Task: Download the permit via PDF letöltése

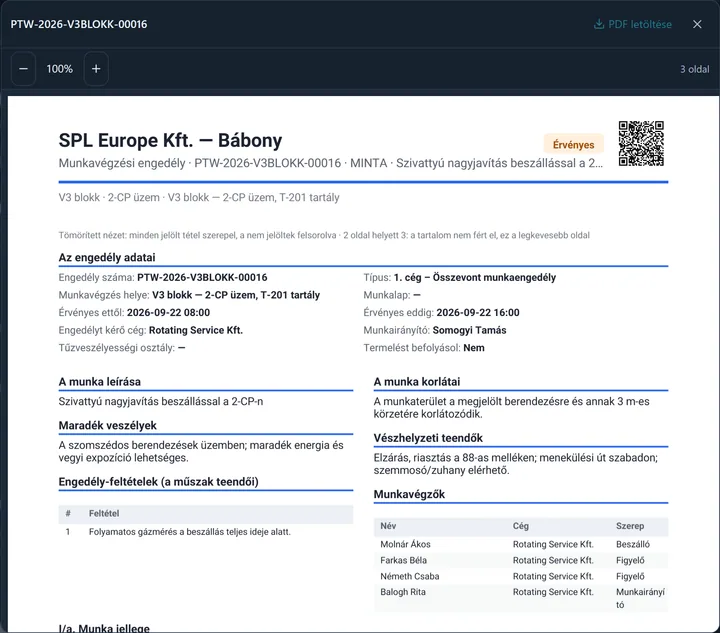Action: (632, 24)
